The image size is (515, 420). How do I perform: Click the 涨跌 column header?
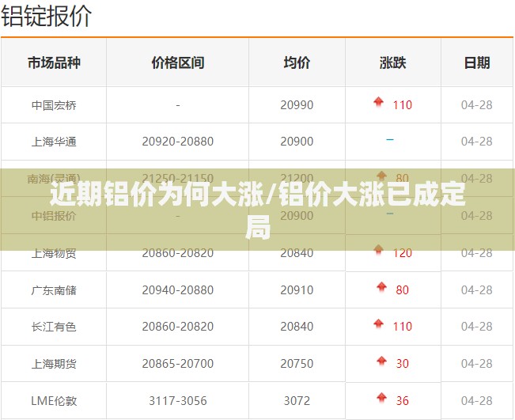click(x=393, y=62)
